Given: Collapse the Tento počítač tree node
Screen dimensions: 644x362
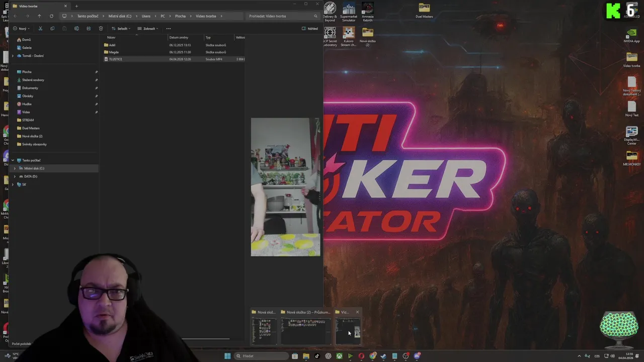Looking at the screenshot, I should 13,160.
